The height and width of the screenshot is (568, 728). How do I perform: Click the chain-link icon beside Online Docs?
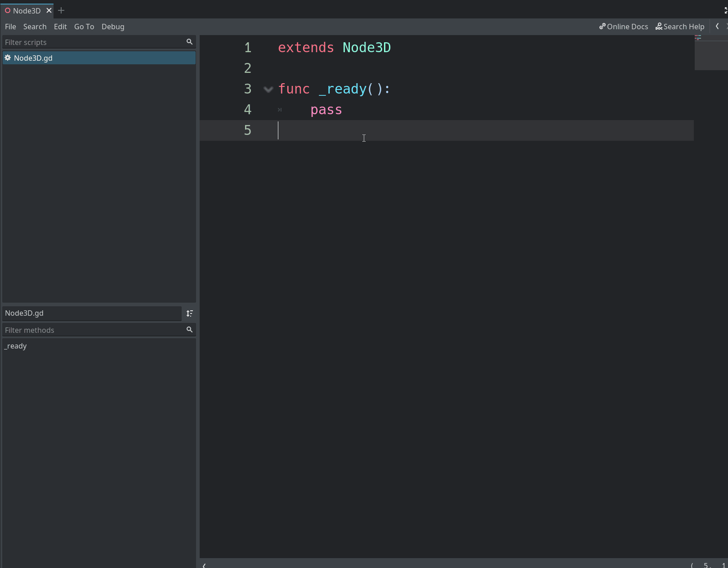[x=603, y=27]
